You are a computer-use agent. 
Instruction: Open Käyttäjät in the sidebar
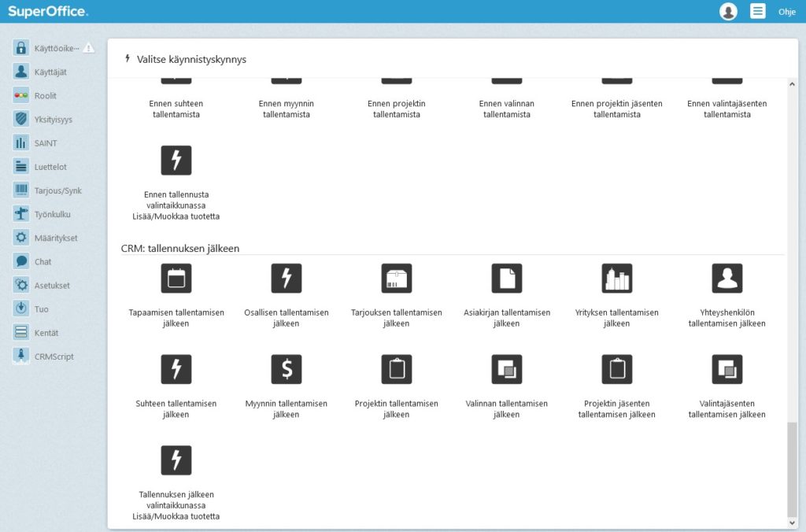[50, 72]
